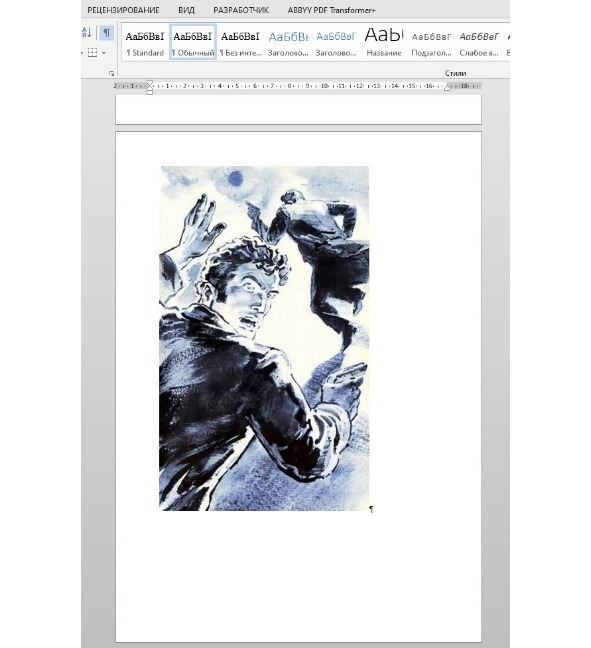Toggle the show paragraph marks button

(x=107, y=32)
